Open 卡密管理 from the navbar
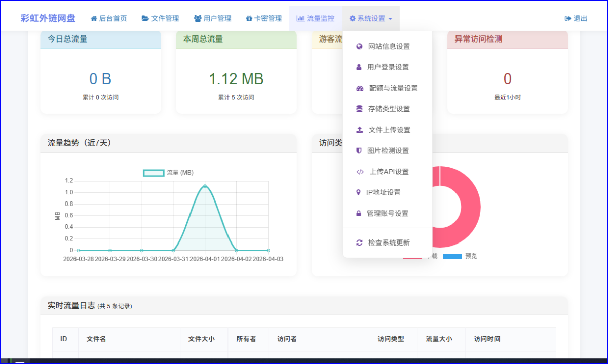608x364 pixels. pyautogui.click(x=263, y=18)
